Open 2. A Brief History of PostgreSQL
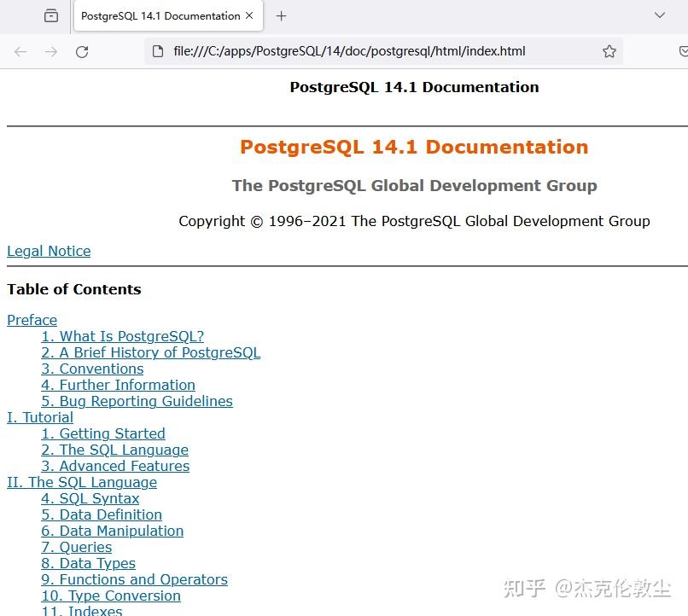 click(150, 352)
